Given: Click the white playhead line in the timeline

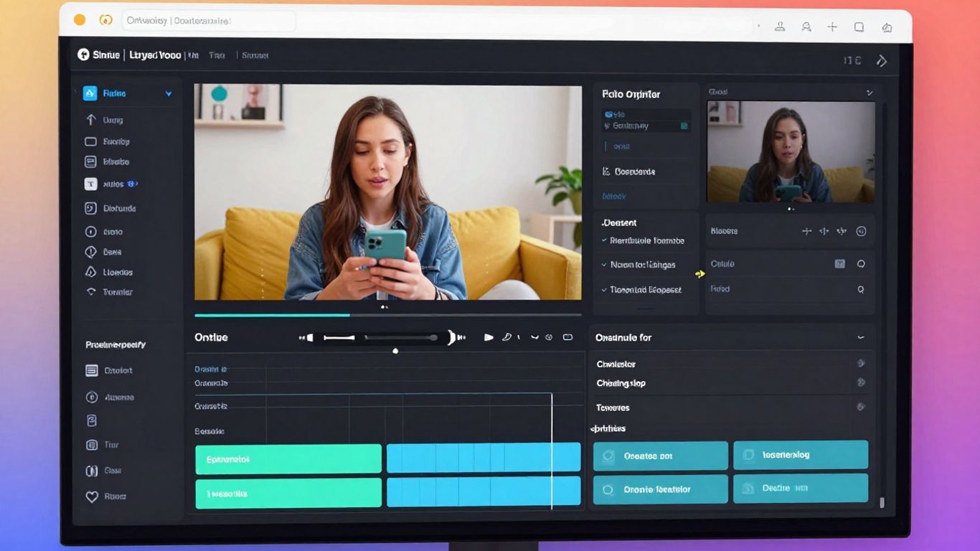Looking at the screenshot, I should 552,451.
